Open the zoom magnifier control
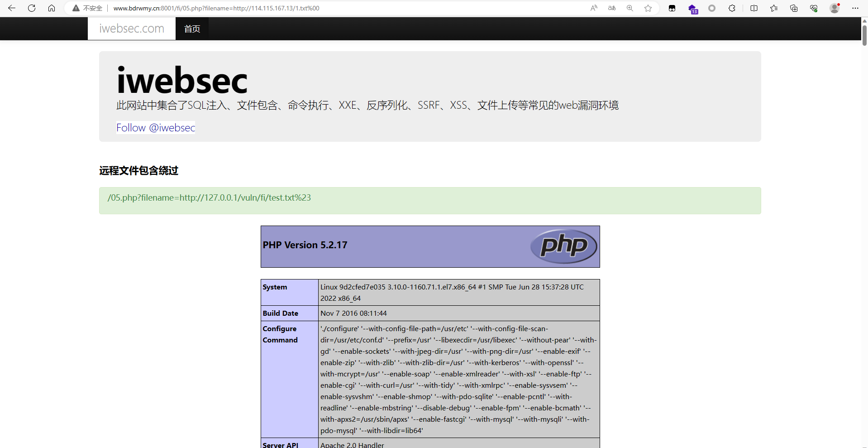Screen dimensions: 868x448 point(630,8)
